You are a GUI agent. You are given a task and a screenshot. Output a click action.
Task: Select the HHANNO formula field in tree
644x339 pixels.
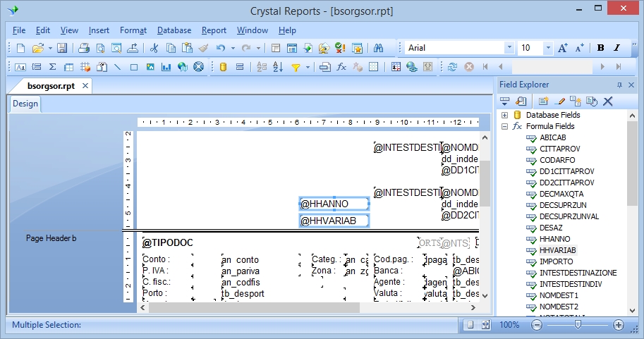[554, 239]
